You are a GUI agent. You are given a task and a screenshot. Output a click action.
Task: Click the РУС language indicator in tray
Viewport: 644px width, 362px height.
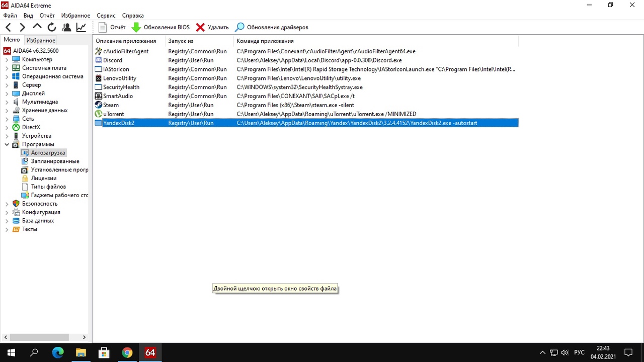[579, 352]
